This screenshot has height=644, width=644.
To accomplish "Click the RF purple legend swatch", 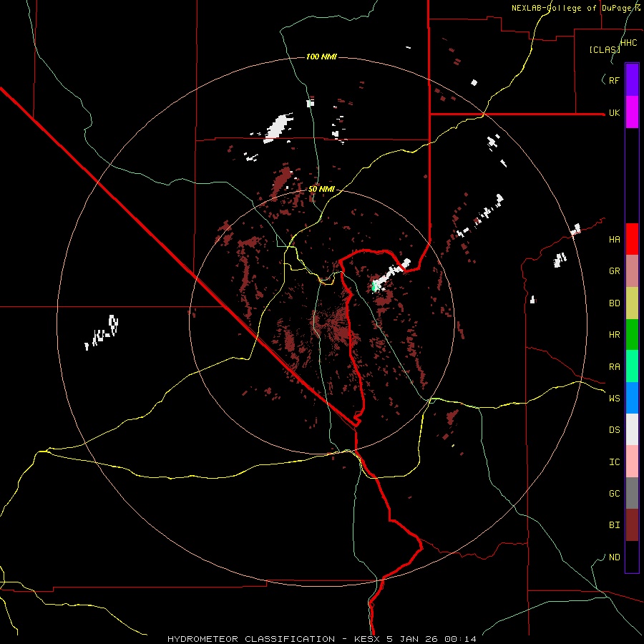I will click(632, 80).
